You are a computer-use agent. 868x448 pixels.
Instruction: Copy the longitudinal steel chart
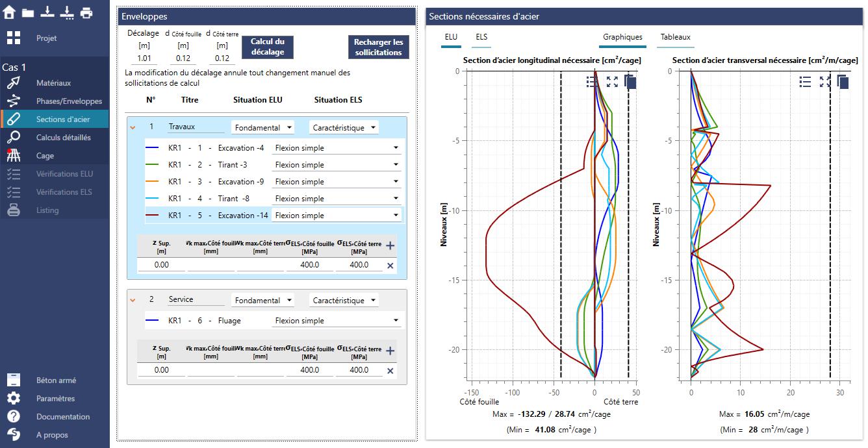pyautogui.click(x=630, y=82)
